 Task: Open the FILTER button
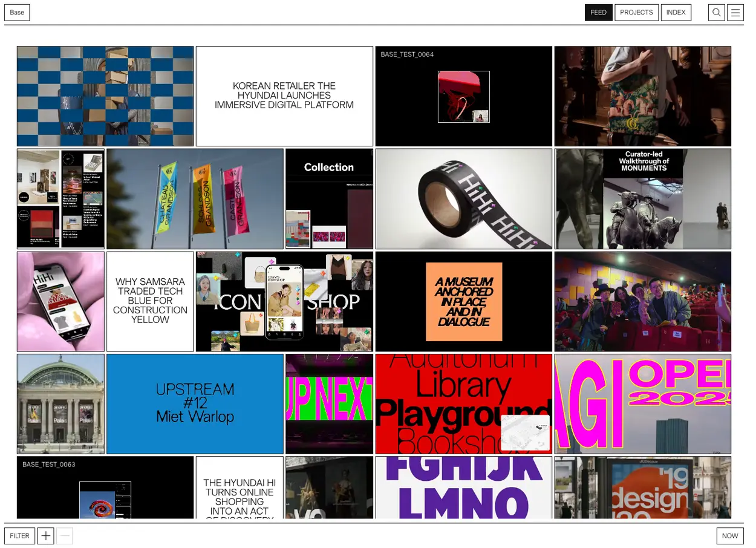tap(19, 536)
